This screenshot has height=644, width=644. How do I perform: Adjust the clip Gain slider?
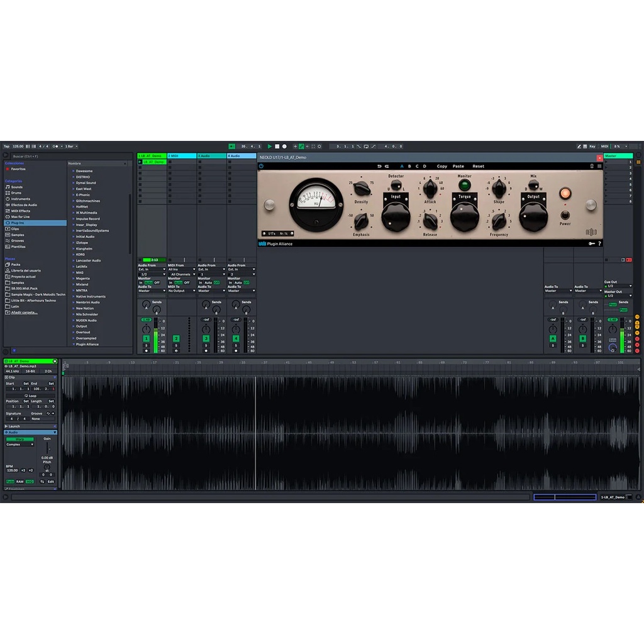pyautogui.click(x=47, y=448)
